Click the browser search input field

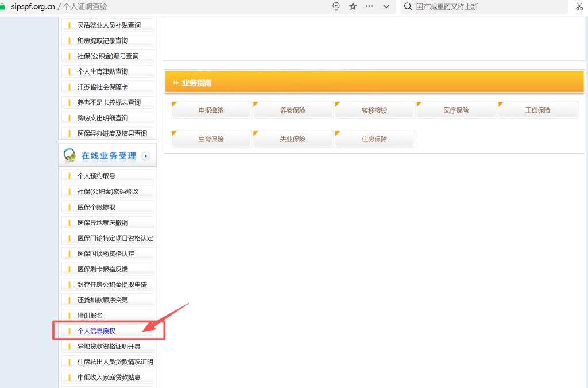tap(488, 6)
